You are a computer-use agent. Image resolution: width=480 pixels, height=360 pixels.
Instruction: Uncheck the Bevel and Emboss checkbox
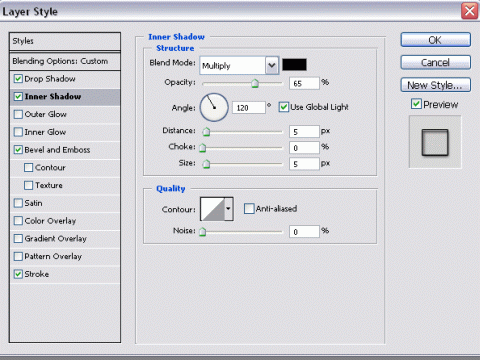point(18,150)
